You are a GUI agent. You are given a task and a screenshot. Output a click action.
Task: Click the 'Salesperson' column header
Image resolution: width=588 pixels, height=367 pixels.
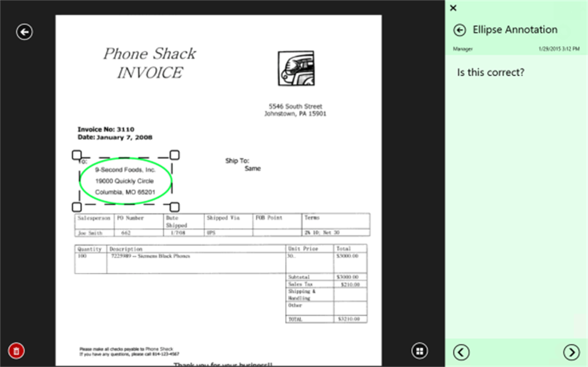pos(94,218)
